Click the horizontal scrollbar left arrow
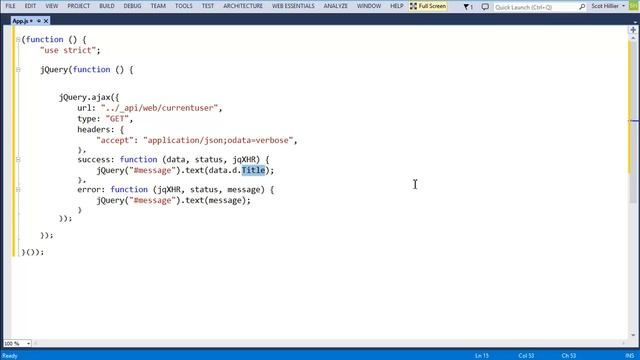This screenshot has height=360, width=640. 36,344
